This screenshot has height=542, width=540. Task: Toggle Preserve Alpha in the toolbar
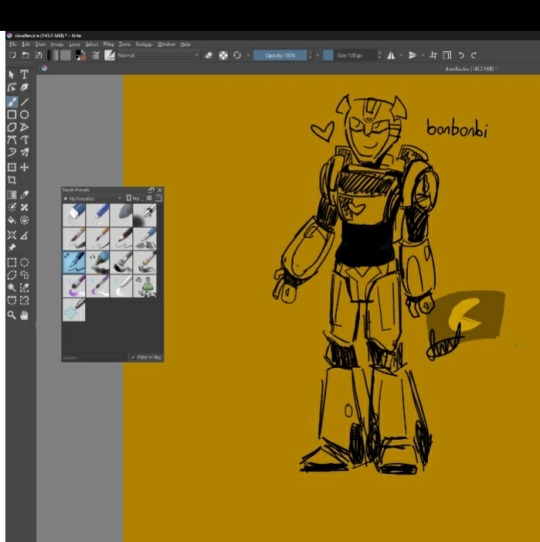click(223, 55)
